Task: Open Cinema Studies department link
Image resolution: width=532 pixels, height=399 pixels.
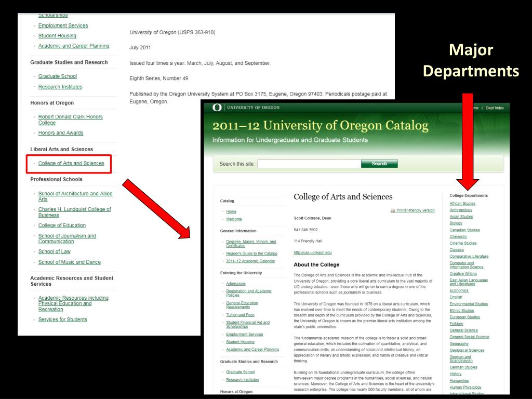Action: pos(463,243)
